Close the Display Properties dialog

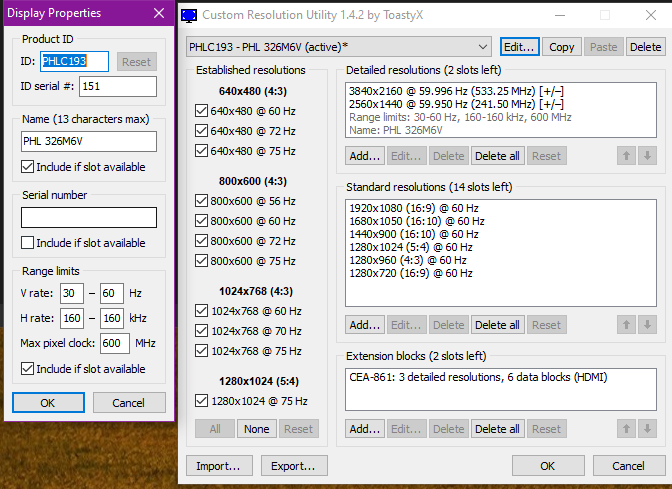(x=159, y=13)
